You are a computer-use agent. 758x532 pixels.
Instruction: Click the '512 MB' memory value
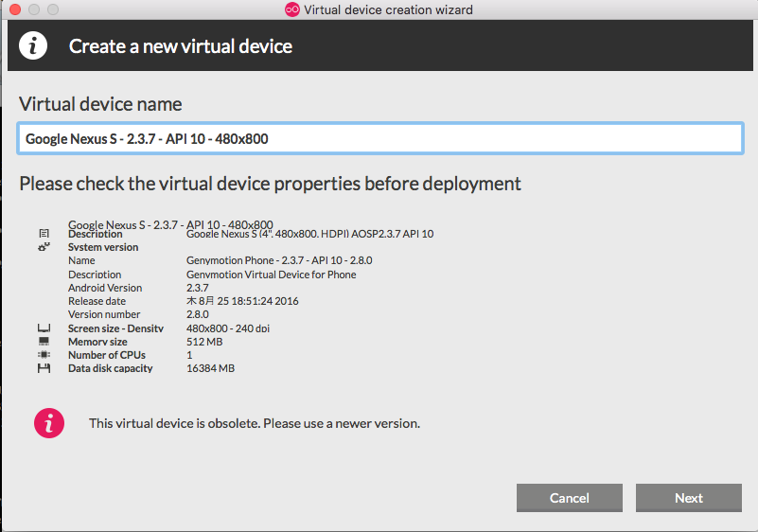[204, 342]
